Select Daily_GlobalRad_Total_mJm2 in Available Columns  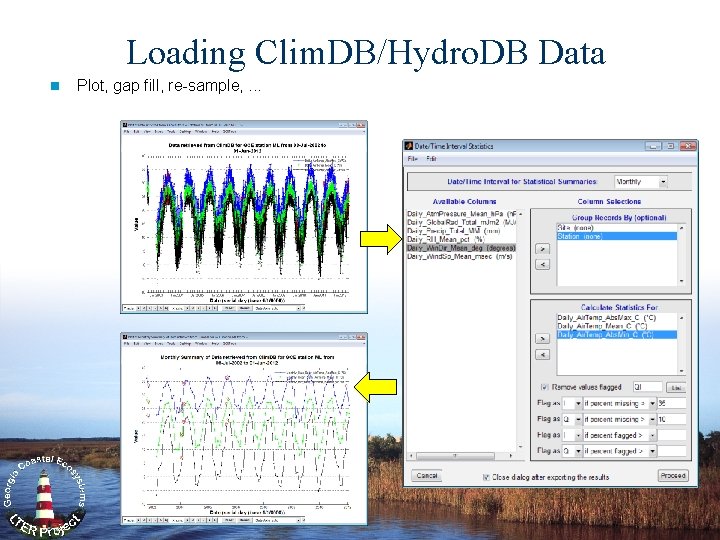[461, 222]
